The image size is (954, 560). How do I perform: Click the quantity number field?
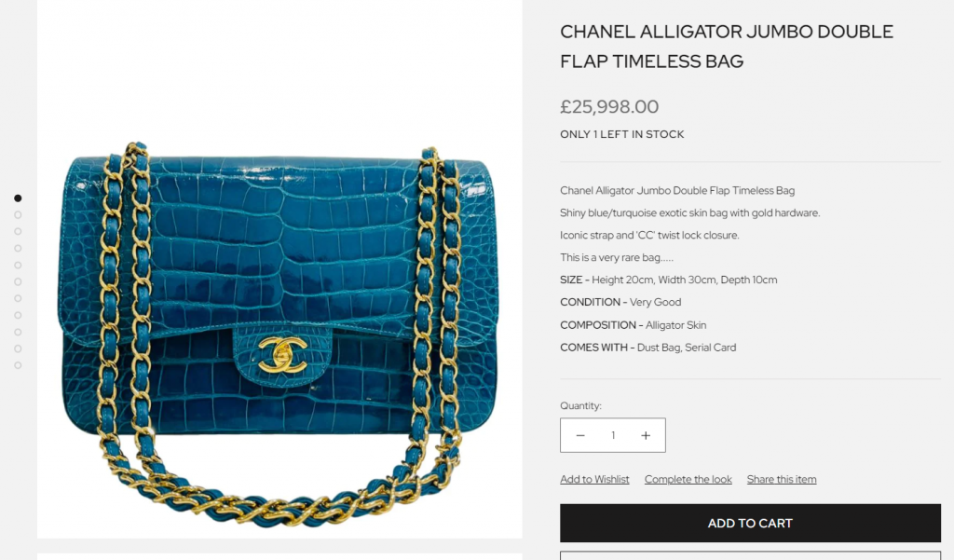613,435
